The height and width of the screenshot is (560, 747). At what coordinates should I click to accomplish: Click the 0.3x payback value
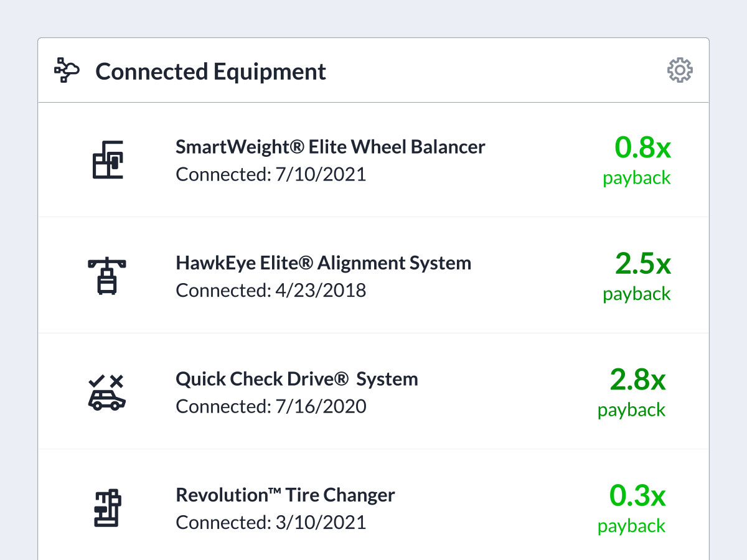point(637,496)
